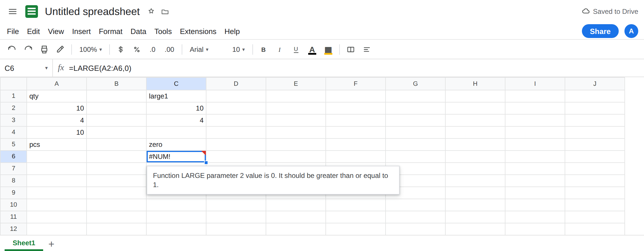Print the spreadsheet
The image size is (644, 251).
[44, 50]
